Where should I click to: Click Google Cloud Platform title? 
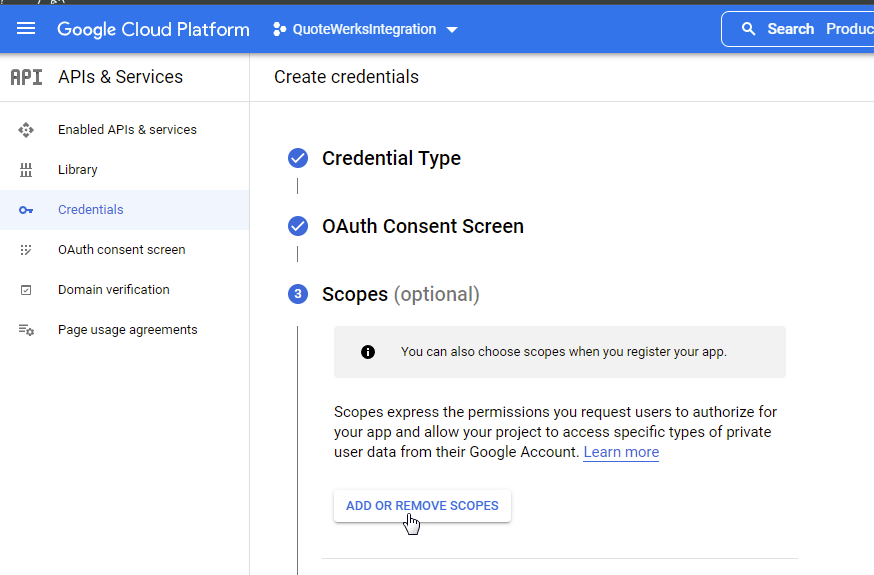click(x=153, y=29)
